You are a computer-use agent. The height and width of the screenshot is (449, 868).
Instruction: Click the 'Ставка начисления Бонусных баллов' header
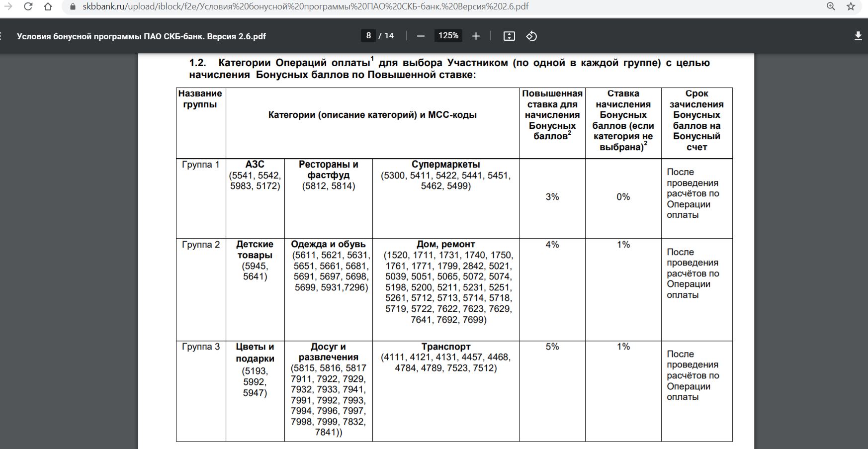(623, 120)
